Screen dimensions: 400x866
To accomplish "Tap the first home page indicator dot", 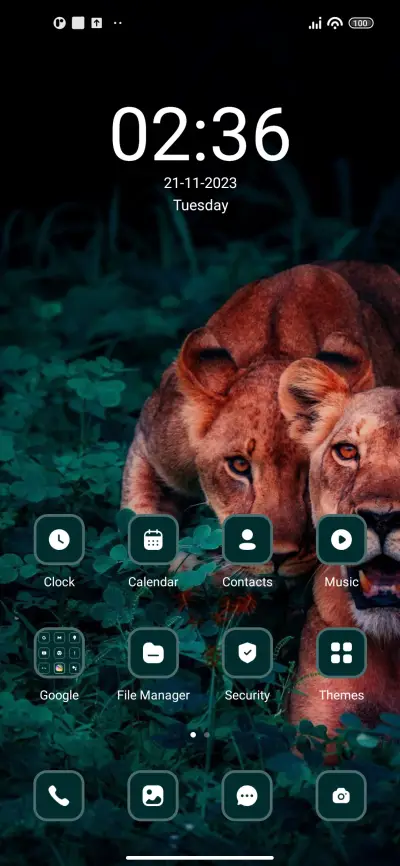I will click(x=193, y=735).
